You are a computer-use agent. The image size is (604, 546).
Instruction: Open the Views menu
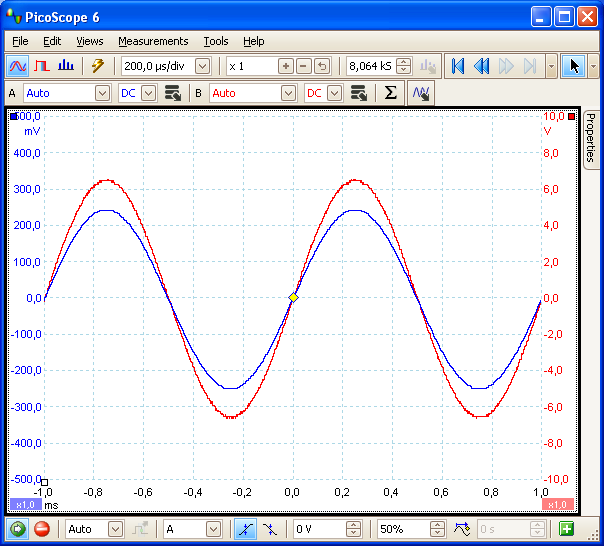[x=90, y=41]
